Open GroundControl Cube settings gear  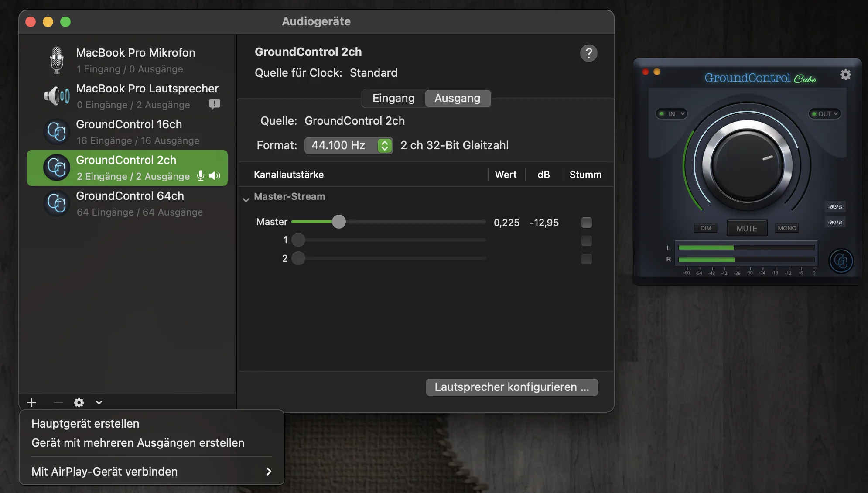coord(846,75)
